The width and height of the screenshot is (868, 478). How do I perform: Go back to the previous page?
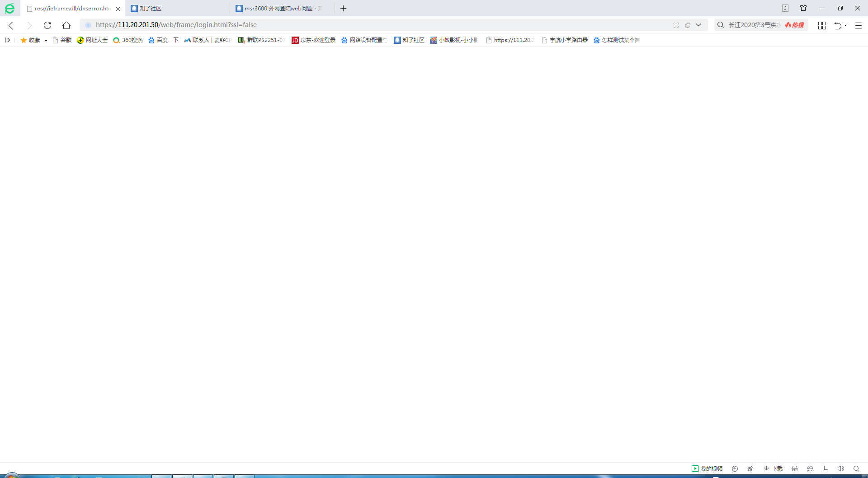11,25
